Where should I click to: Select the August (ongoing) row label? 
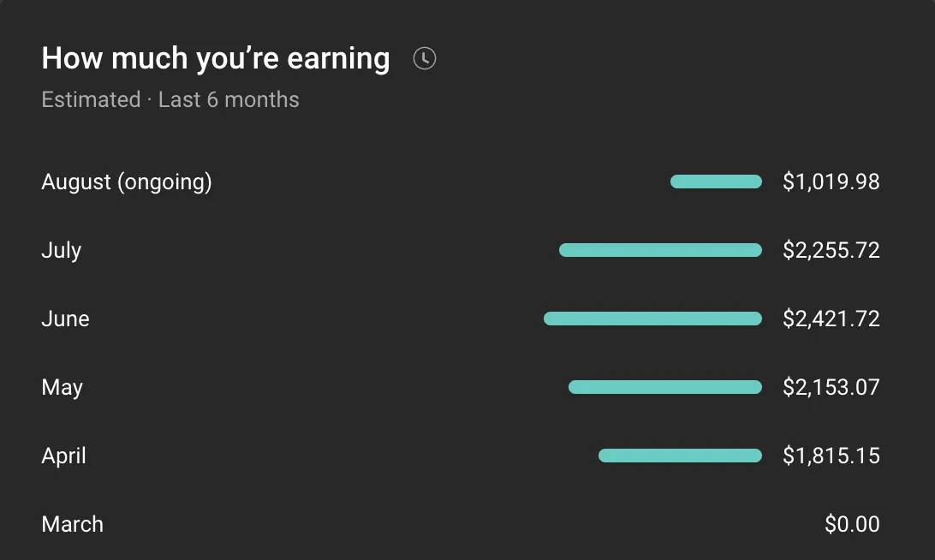pos(127,182)
